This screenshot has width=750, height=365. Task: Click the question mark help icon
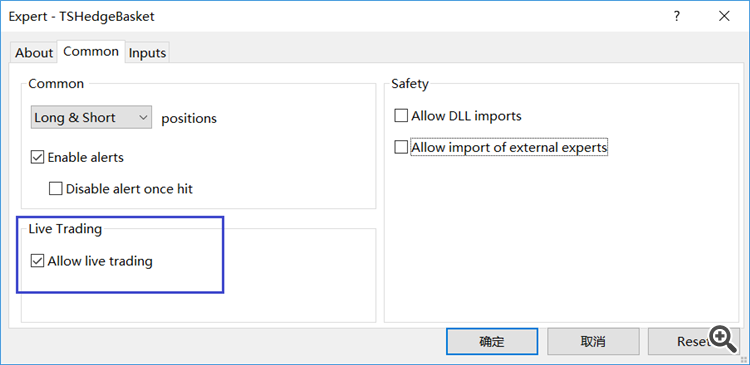pyautogui.click(x=676, y=16)
